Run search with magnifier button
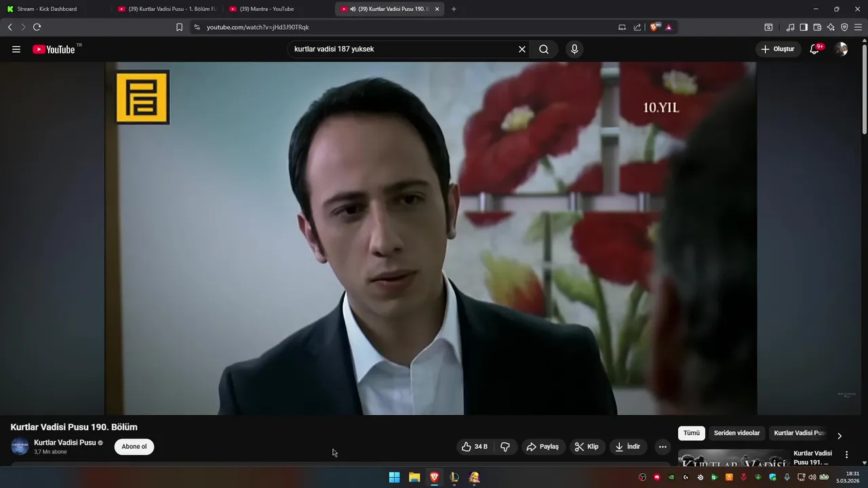This screenshot has width=868, height=488. coord(544,49)
